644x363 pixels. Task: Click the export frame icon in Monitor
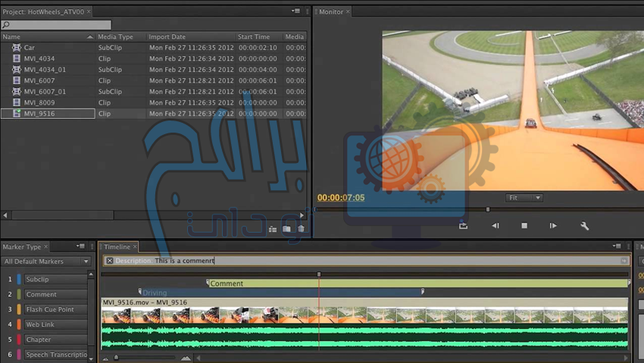pyautogui.click(x=463, y=226)
